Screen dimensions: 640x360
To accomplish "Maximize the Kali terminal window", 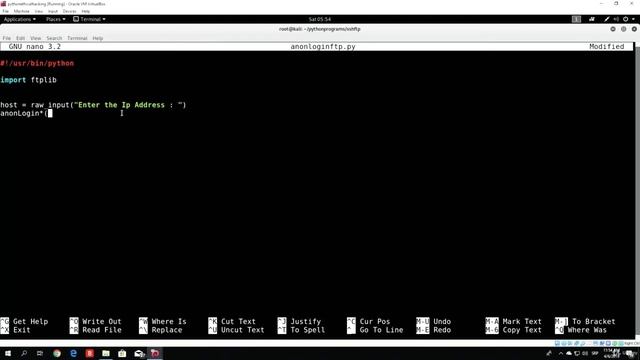I will (624, 29).
